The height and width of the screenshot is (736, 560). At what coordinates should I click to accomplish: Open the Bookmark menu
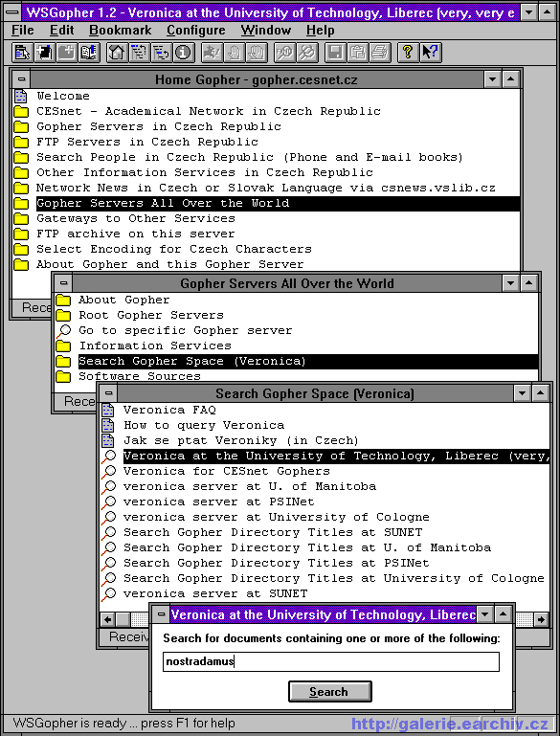[x=121, y=31]
